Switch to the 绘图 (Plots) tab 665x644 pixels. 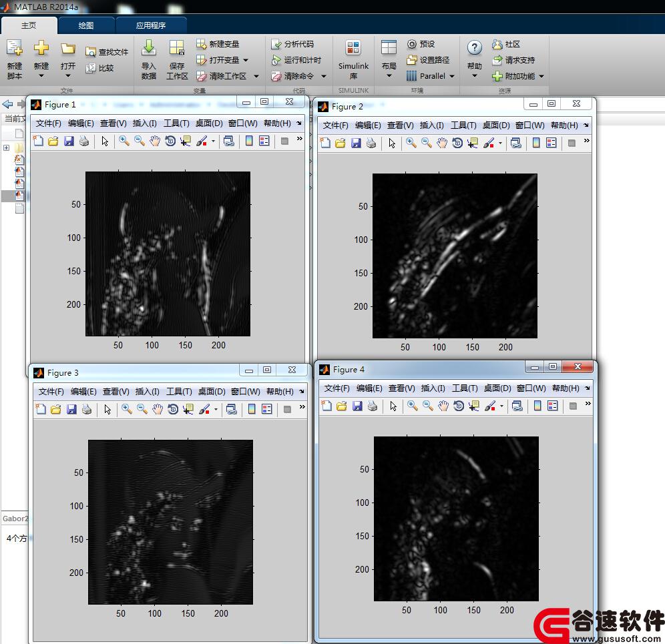[86, 25]
